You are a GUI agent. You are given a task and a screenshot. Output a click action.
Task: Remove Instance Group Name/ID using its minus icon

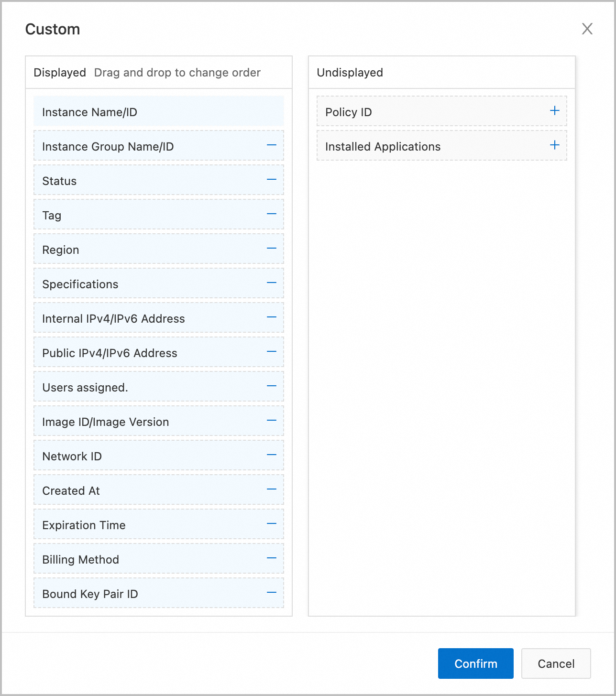click(x=272, y=145)
